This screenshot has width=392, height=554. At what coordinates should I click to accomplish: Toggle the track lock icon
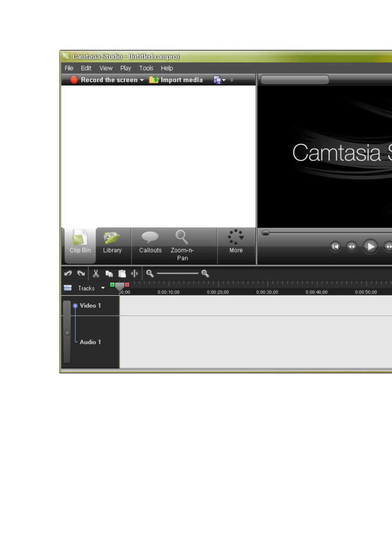(67, 332)
